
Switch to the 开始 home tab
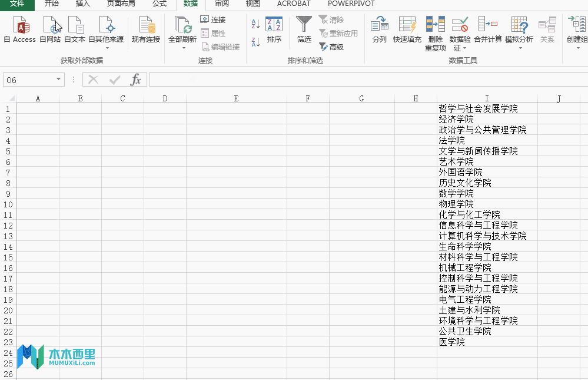(52, 4)
